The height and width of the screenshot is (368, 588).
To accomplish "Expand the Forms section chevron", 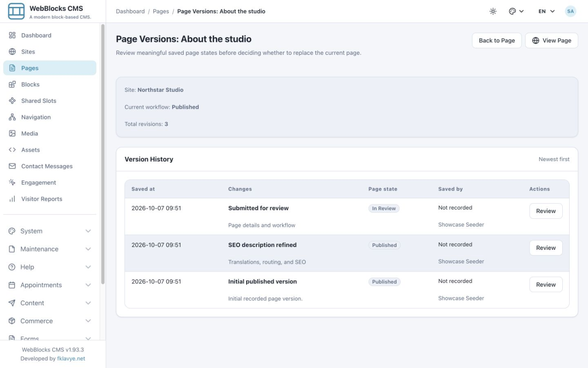I will tap(88, 338).
